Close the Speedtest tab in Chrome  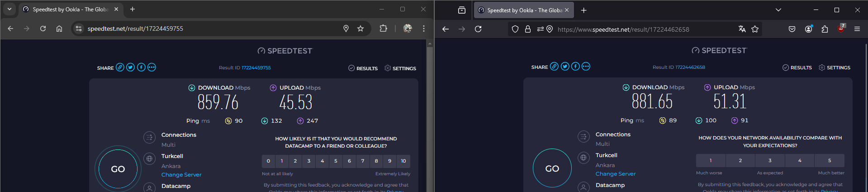(x=116, y=9)
